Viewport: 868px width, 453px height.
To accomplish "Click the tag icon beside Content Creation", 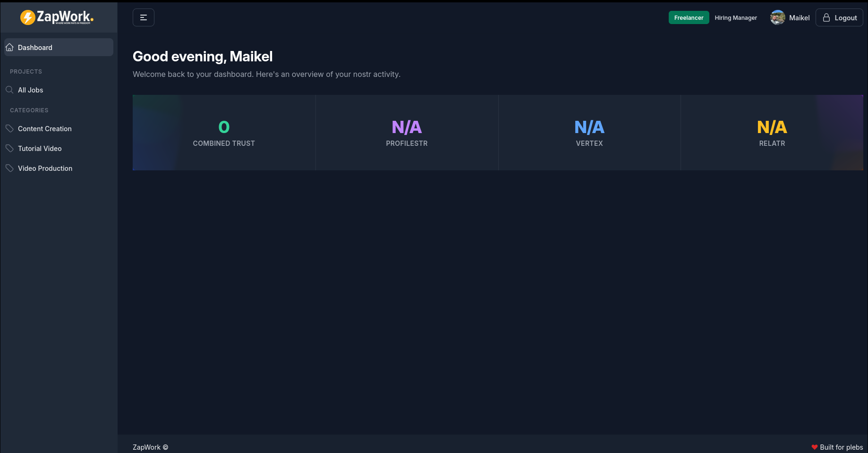I will pyautogui.click(x=9, y=128).
